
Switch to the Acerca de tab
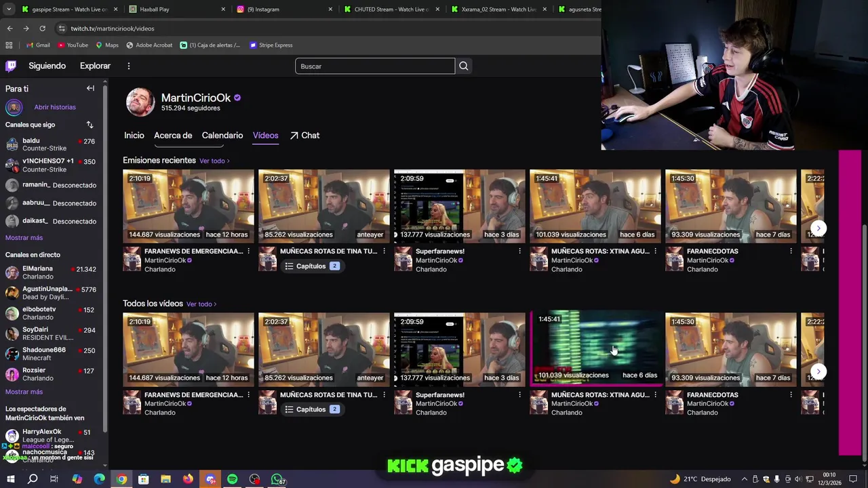(173, 136)
